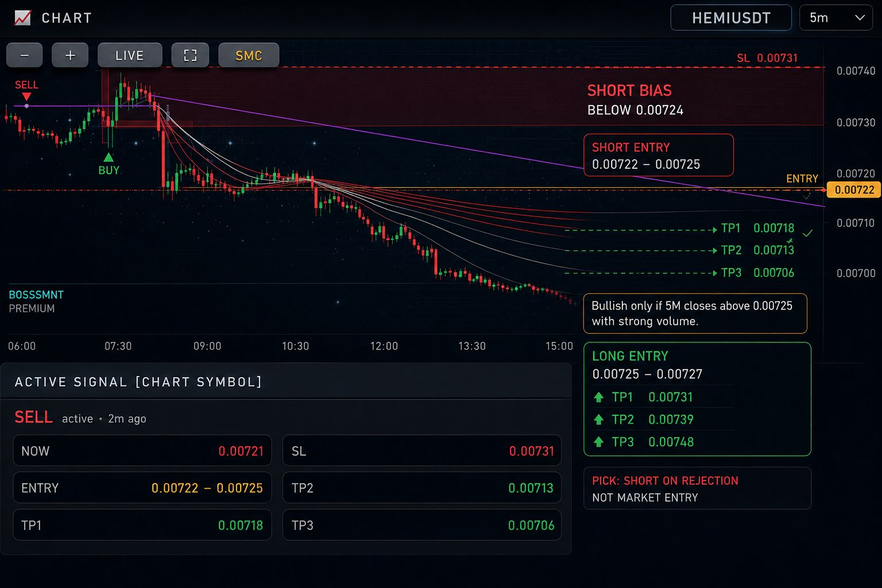Click the red chart logo icon

[x=22, y=18]
